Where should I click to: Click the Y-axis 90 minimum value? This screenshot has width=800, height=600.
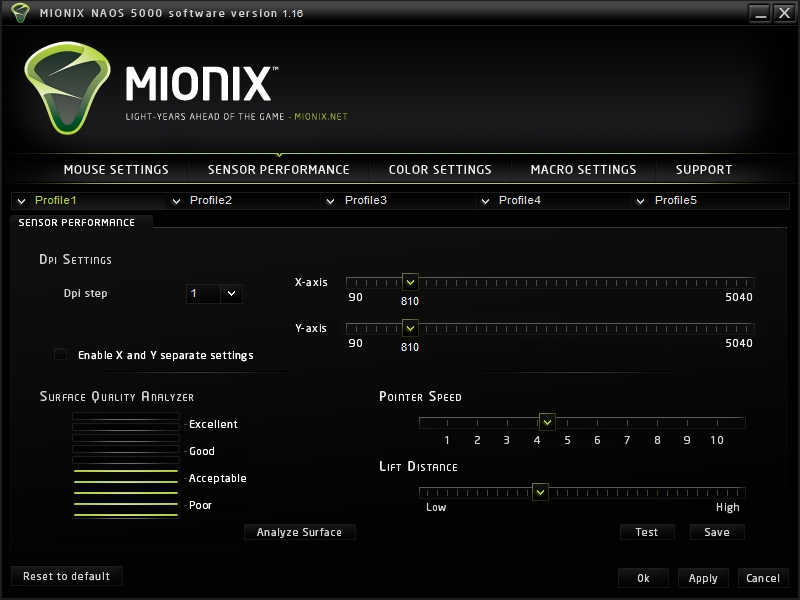pyautogui.click(x=356, y=343)
